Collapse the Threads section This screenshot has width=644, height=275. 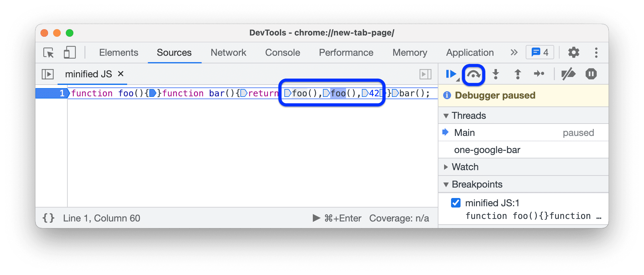(446, 116)
